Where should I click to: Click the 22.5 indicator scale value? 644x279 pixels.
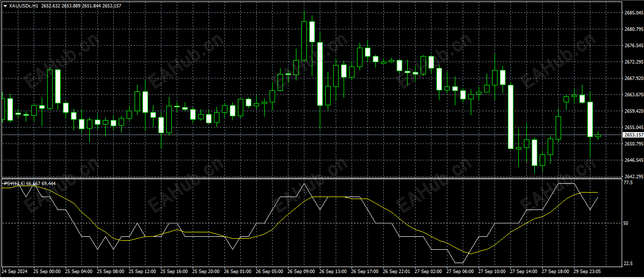click(x=628, y=264)
